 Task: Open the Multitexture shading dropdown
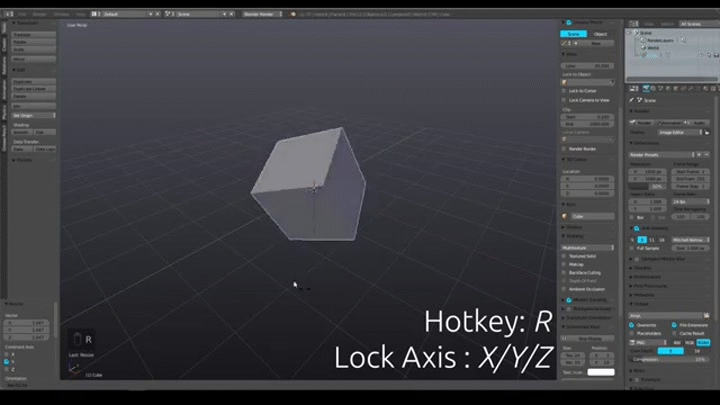pos(587,247)
